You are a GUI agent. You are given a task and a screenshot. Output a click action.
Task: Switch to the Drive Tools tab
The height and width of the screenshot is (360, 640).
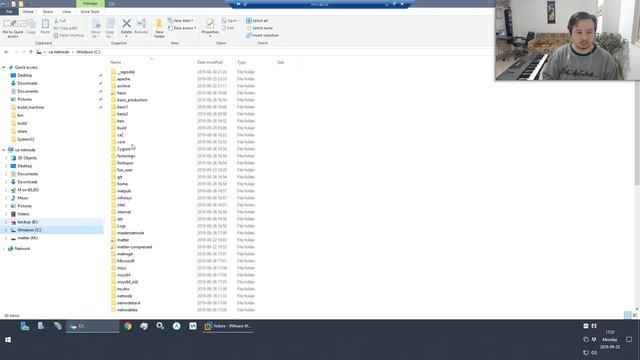(90, 12)
